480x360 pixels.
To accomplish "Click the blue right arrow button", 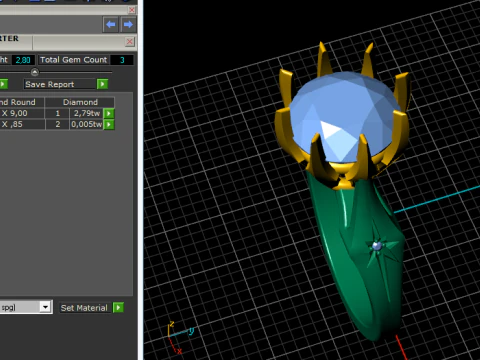I will (x=128, y=24).
